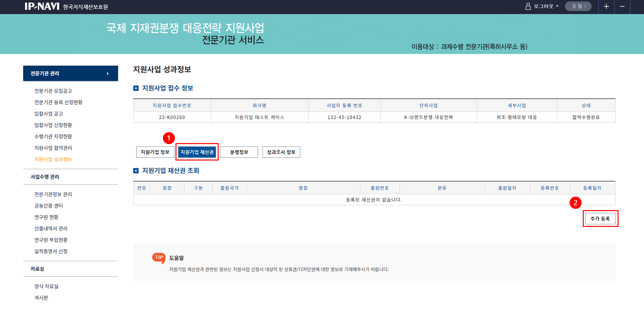Open the 로그아웃 dropdown menu
Screen dimensions: 644x311
546,6
